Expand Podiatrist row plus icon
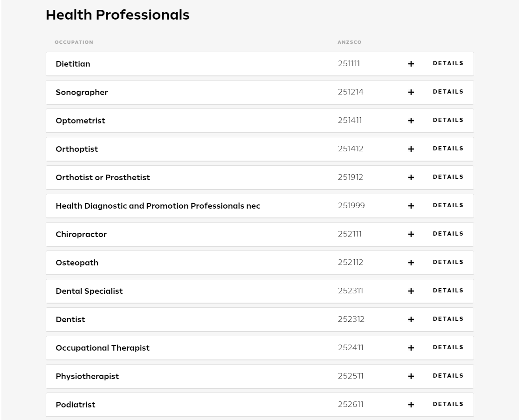The image size is (523, 420). point(411,405)
